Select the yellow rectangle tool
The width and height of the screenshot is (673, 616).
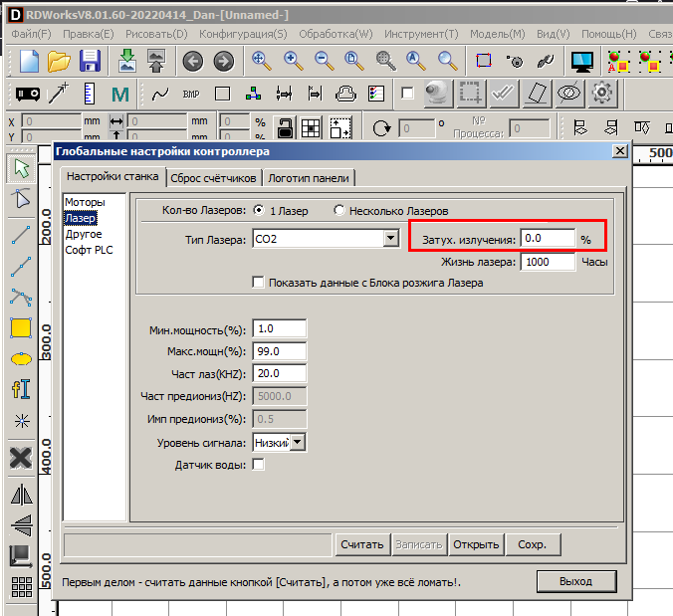[21, 328]
